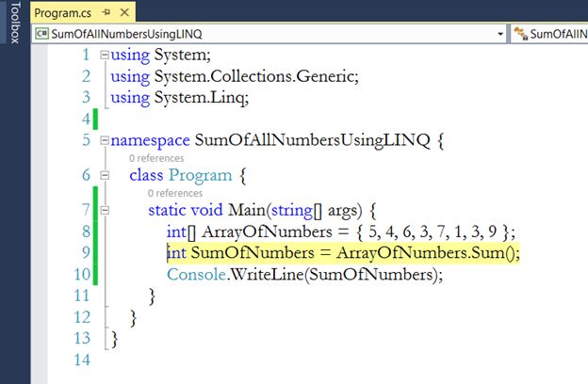Collapse the Main method block
Screen dimensions: 588x384
(x=105, y=210)
